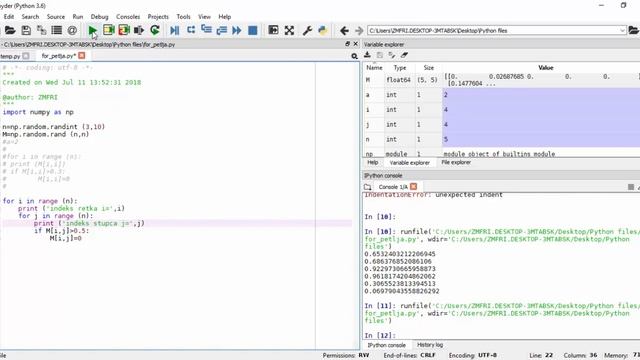The height and width of the screenshot is (360, 640).
Task: Select value 5 of variable n
Action: (541, 140)
